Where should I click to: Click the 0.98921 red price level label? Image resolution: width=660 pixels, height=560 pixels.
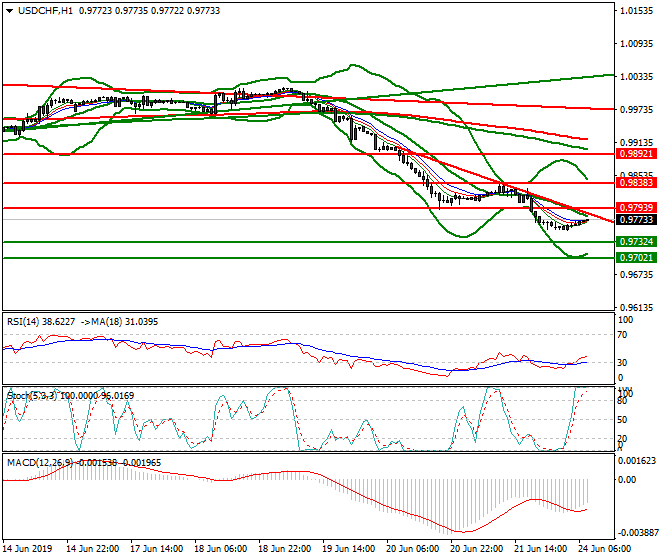pyautogui.click(x=636, y=154)
